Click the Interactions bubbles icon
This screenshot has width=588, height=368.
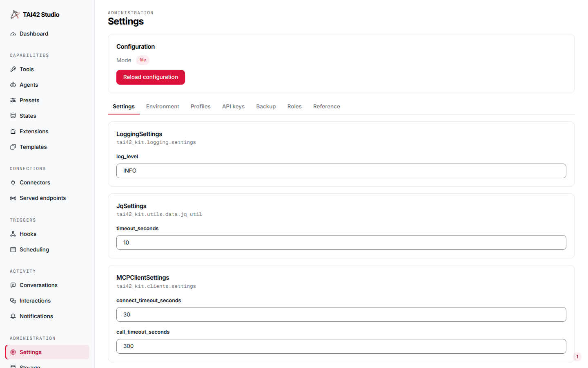click(13, 301)
